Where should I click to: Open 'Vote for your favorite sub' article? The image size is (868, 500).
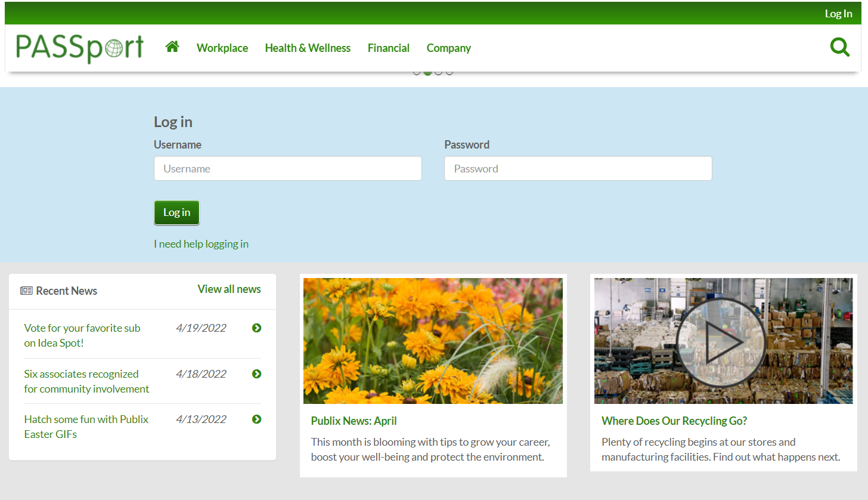tap(82, 335)
